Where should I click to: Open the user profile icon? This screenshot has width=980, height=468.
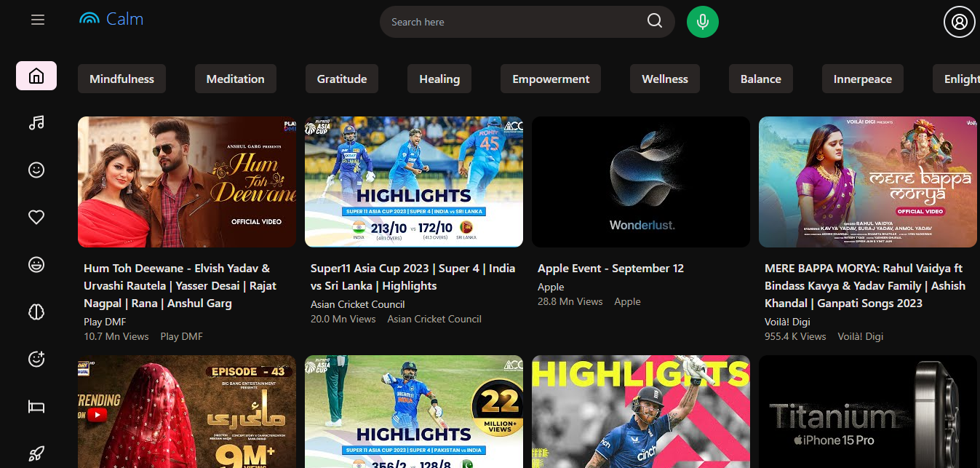click(x=960, y=22)
